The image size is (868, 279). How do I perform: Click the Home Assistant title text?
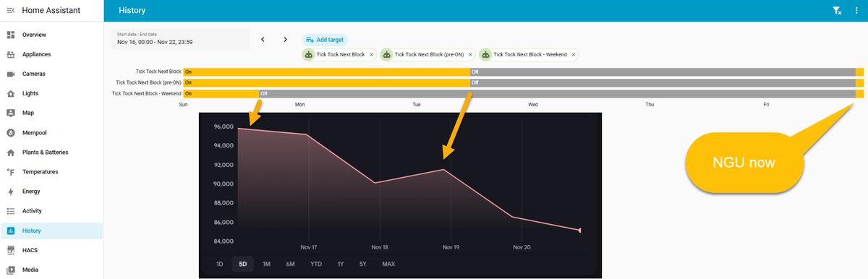point(51,11)
